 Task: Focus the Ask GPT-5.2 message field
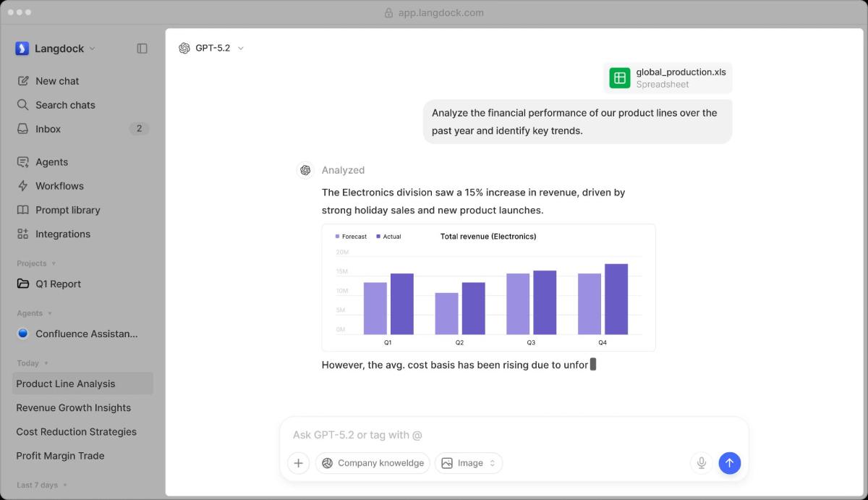tap(514, 435)
